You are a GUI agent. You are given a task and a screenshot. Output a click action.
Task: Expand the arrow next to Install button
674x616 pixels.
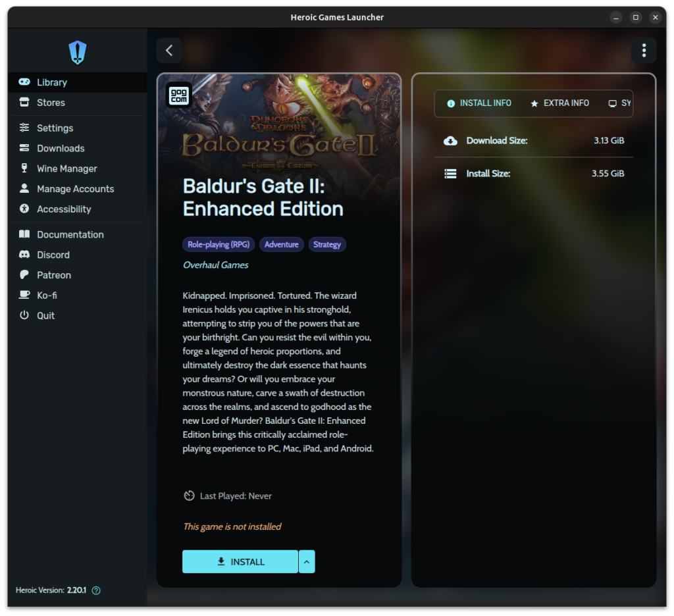click(307, 562)
